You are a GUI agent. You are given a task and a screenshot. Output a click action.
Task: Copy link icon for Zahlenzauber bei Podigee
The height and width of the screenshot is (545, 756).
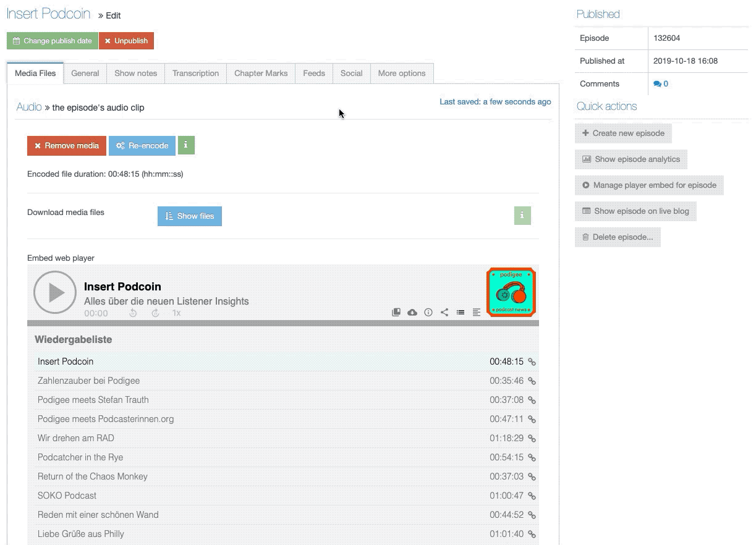click(x=532, y=381)
